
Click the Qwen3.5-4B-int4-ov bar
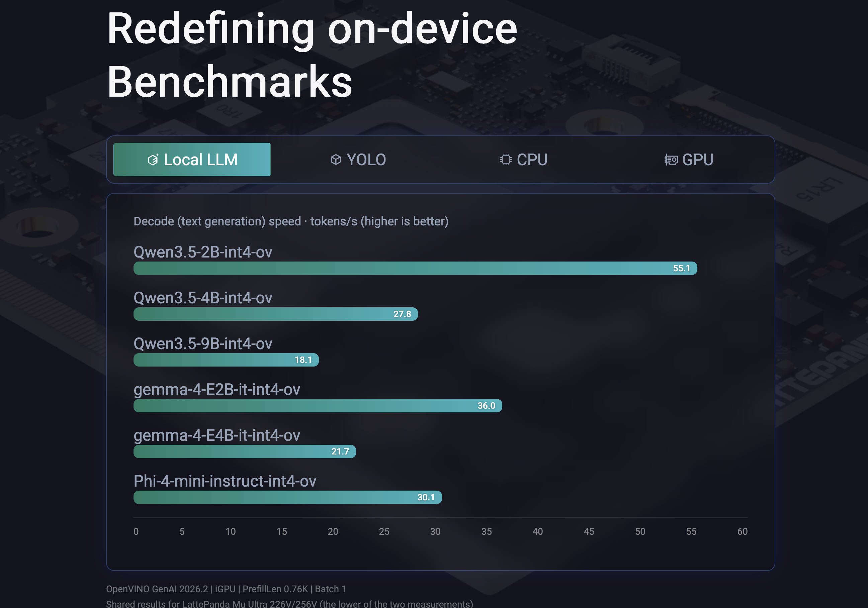(276, 314)
